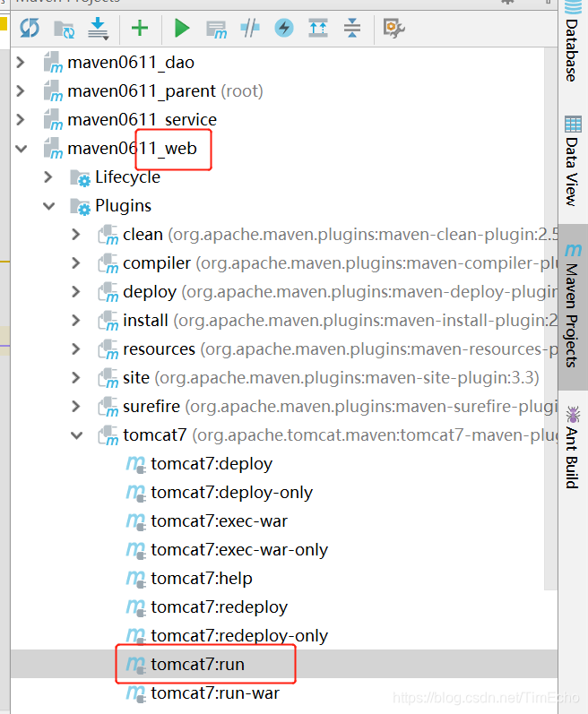Collapse the maven0611_web module

(21, 149)
